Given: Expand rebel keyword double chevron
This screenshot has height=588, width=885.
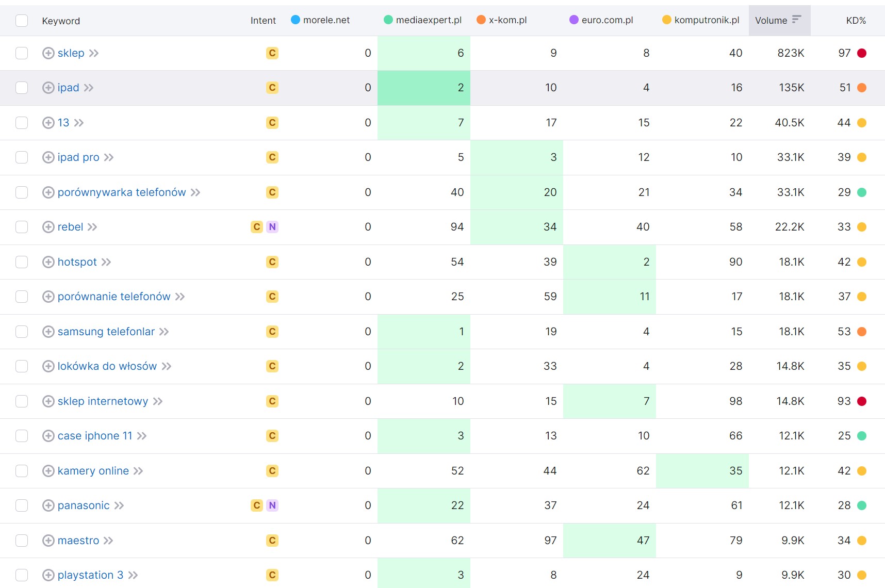Looking at the screenshot, I should click(x=92, y=227).
